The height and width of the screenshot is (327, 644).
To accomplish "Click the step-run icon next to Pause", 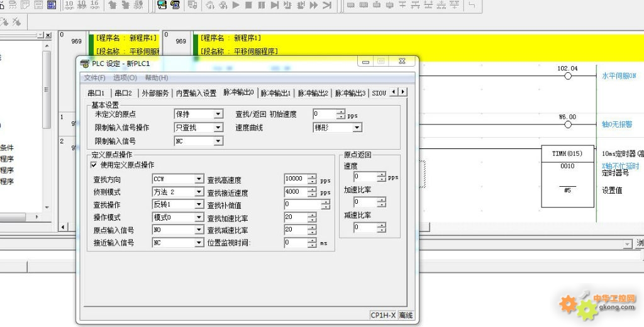I will [275, 5].
